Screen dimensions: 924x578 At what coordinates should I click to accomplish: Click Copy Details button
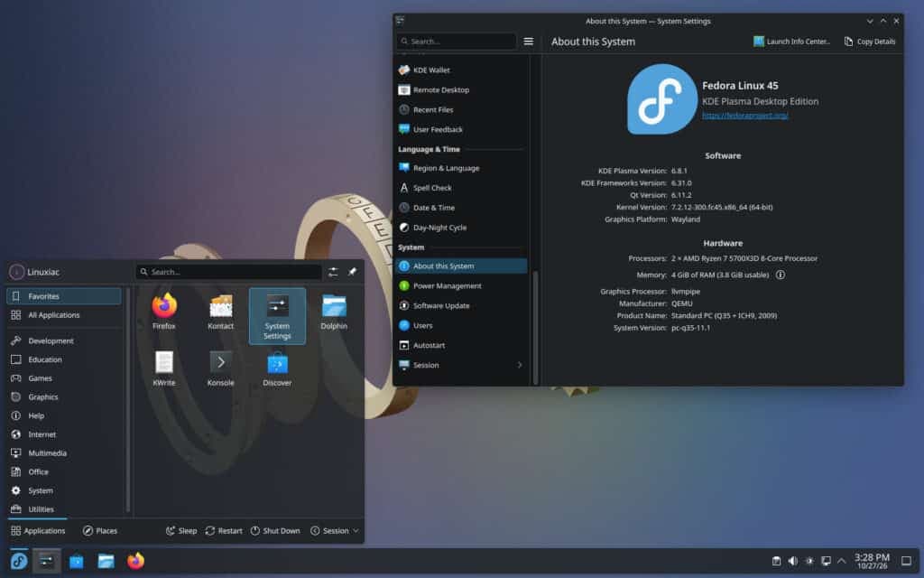[870, 42]
